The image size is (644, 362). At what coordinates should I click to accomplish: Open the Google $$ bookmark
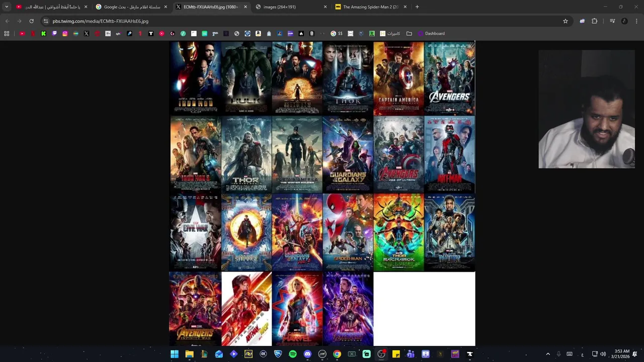click(336, 34)
